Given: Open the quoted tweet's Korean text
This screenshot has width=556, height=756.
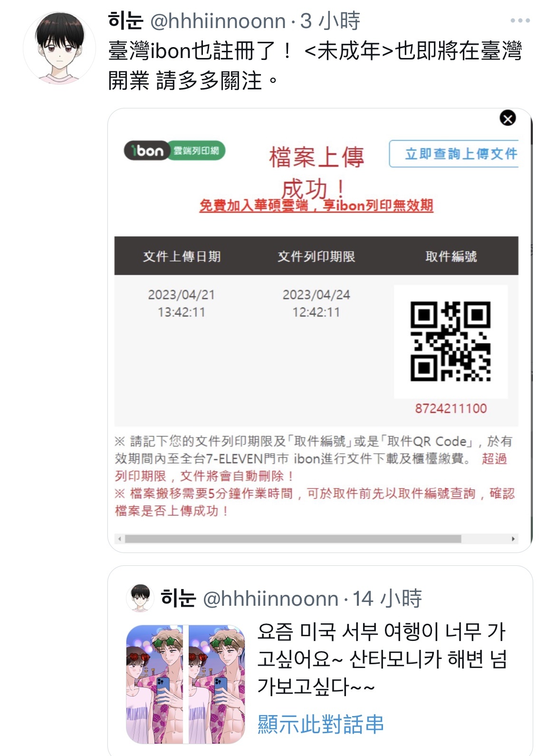Looking at the screenshot, I should tap(382, 659).
